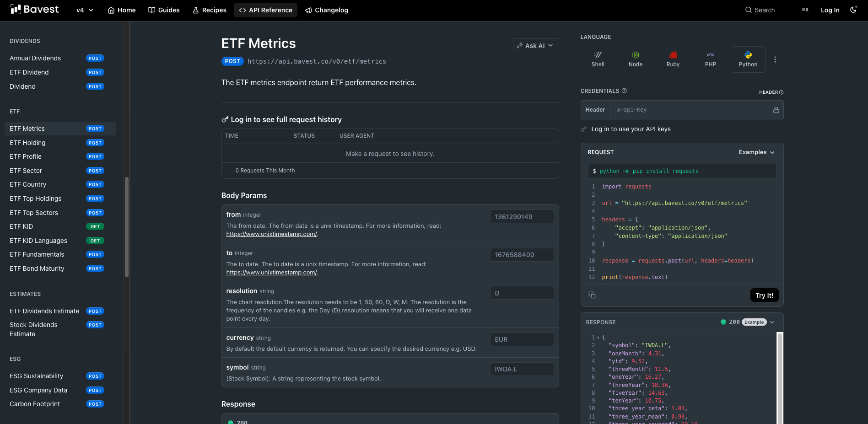Click the currency input field

pyautogui.click(x=522, y=339)
